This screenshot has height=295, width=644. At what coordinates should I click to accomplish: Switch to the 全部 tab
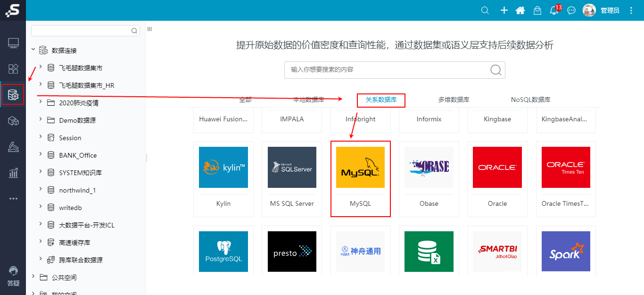245,100
